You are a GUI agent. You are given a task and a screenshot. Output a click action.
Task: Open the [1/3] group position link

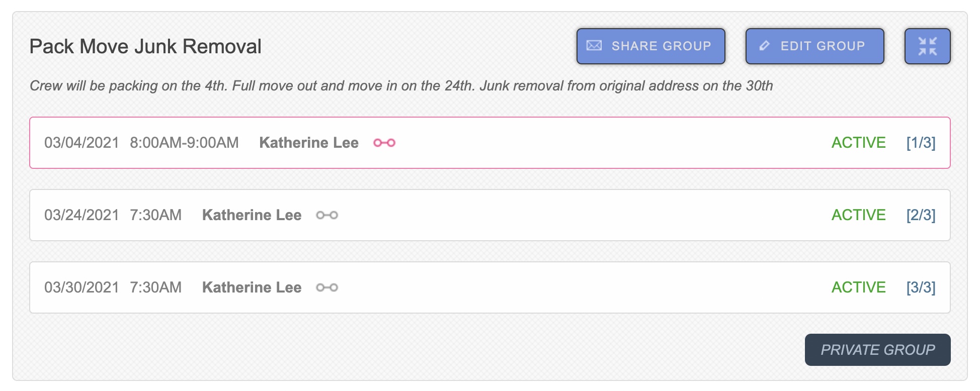pyautogui.click(x=921, y=143)
